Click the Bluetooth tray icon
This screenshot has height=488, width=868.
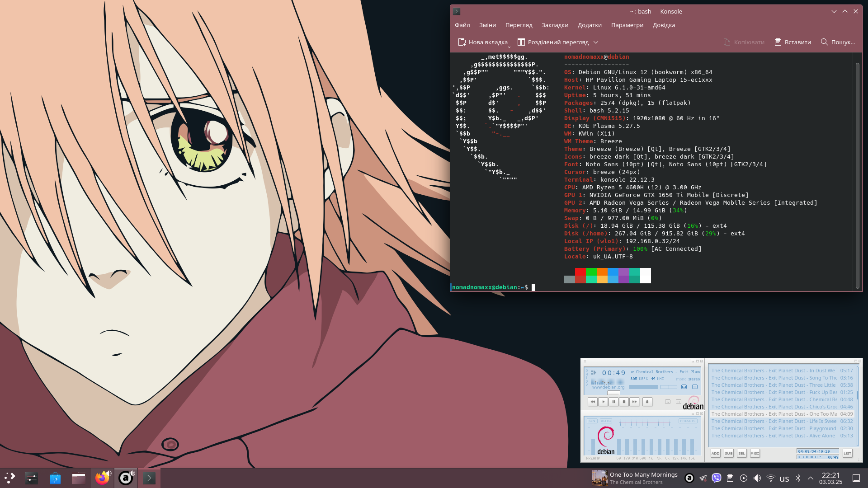point(798,478)
